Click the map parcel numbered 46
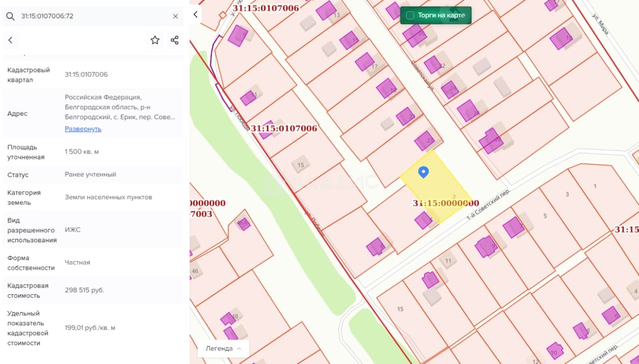The height and width of the screenshot is (364, 639). pos(195,271)
